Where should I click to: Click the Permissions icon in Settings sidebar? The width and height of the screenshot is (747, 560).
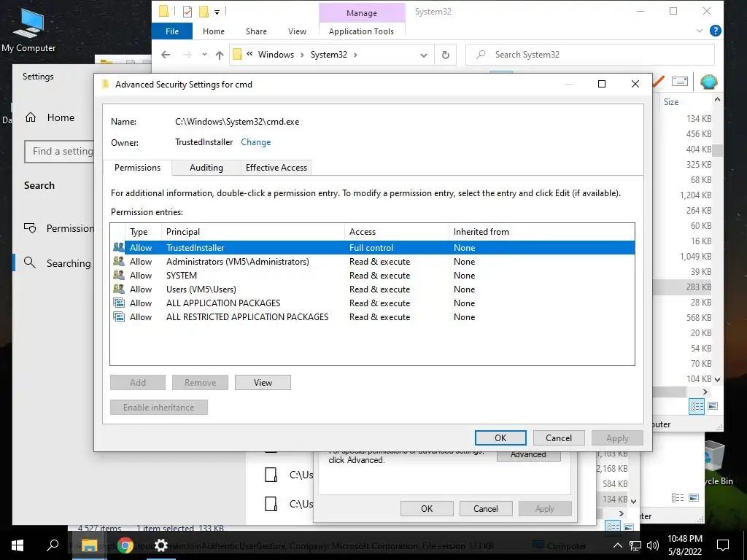pyautogui.click(x=30, y=228)
